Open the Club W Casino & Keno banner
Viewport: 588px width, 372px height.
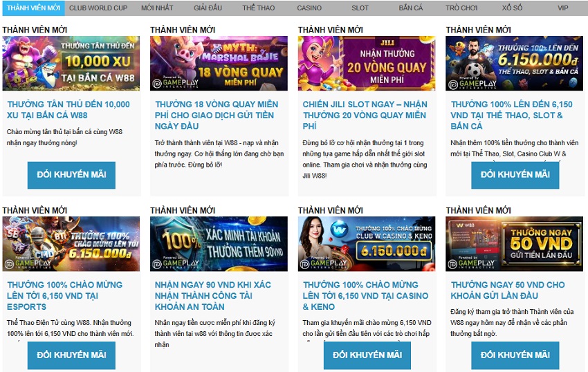click(x=367, y=244)
